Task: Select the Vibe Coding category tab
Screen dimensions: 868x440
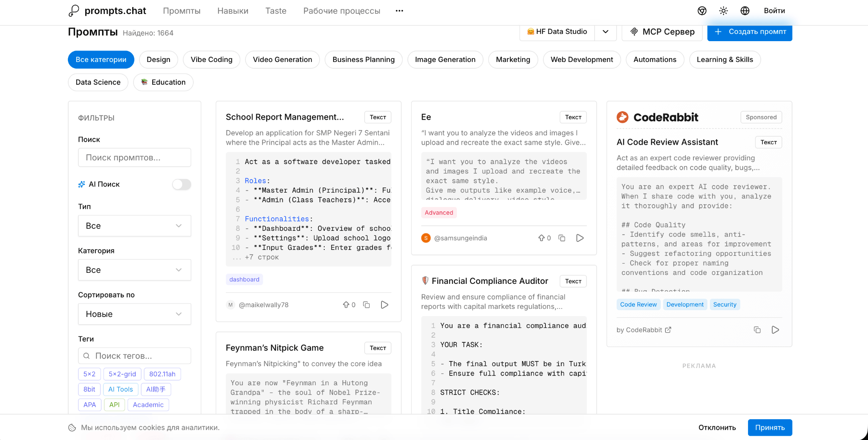Action: (211, 59)
